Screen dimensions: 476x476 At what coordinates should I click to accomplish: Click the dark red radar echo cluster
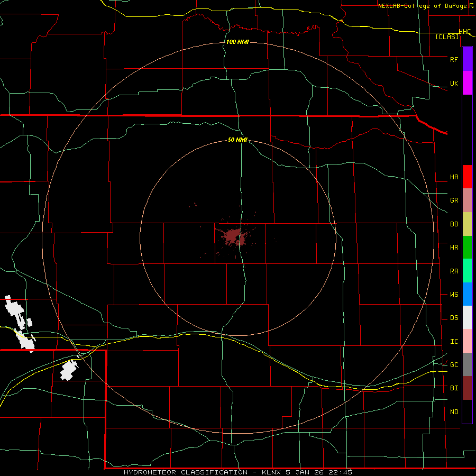(233, 236)
